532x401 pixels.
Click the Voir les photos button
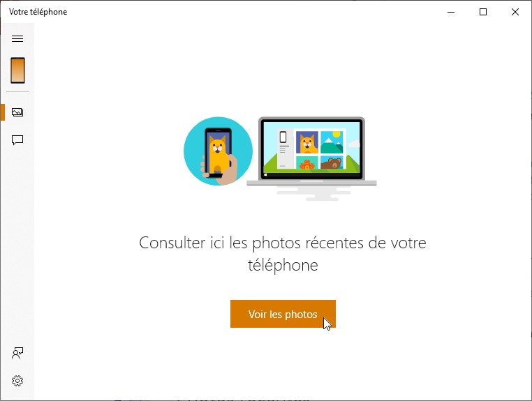click(x=283, y=314)
